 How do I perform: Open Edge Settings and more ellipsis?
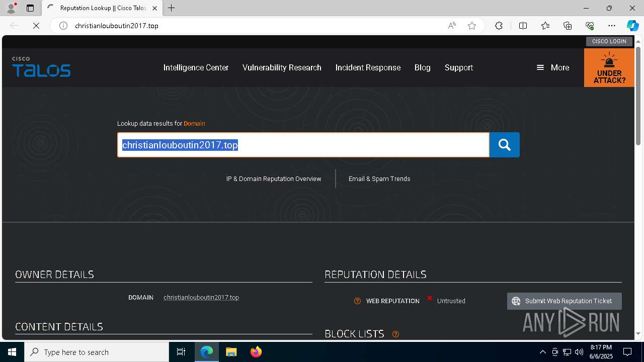(x=612, y=26)
